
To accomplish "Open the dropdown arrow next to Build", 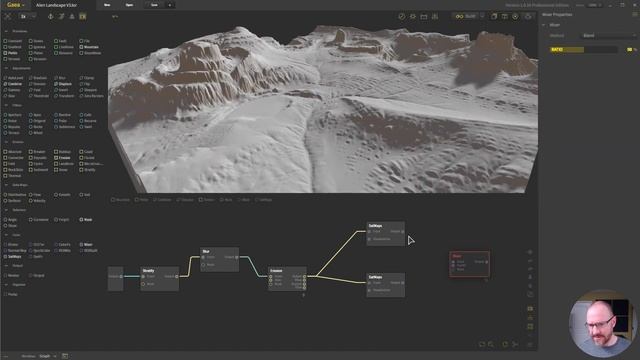I will [482, 16].
